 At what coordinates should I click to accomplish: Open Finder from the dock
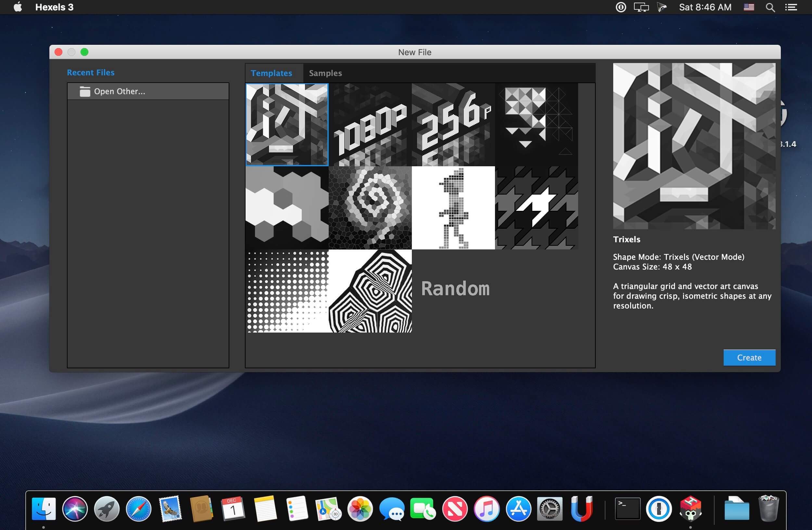[44, 509]
